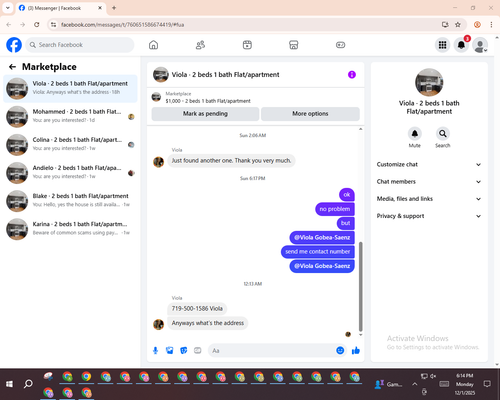Open Blake conversation in chat list
This screenshot has height=400, width=500.
[x=70, y=201]
